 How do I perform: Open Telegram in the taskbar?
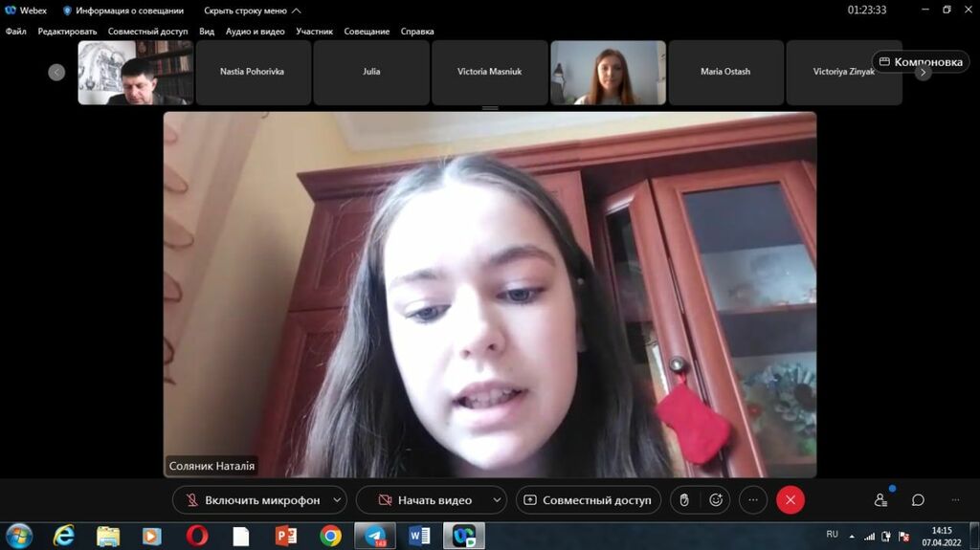click(x=375, y=537)
